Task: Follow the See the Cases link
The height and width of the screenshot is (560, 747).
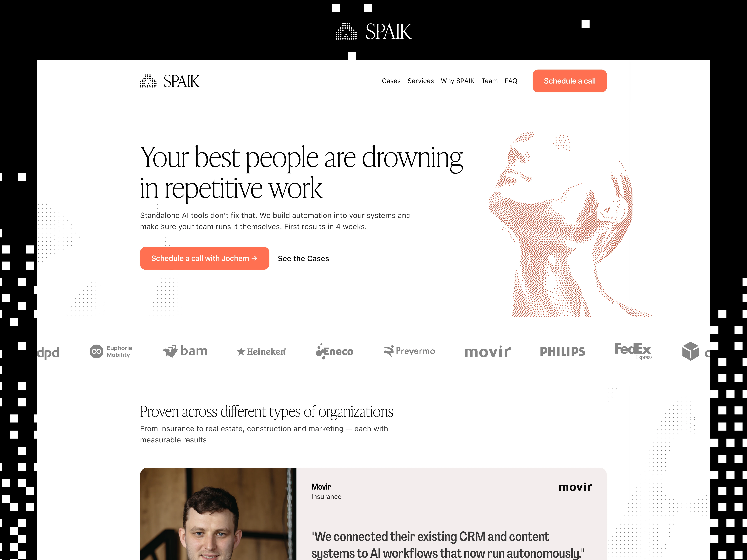Action: pyautogui.click(x=303, y=259)
